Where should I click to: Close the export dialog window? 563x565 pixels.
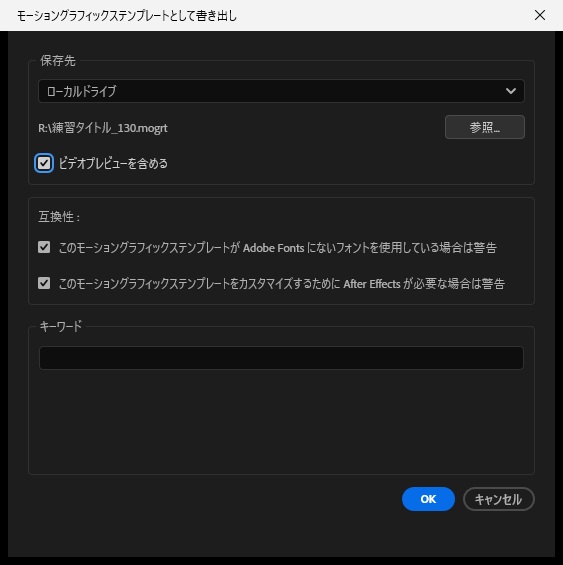(540, 15)
